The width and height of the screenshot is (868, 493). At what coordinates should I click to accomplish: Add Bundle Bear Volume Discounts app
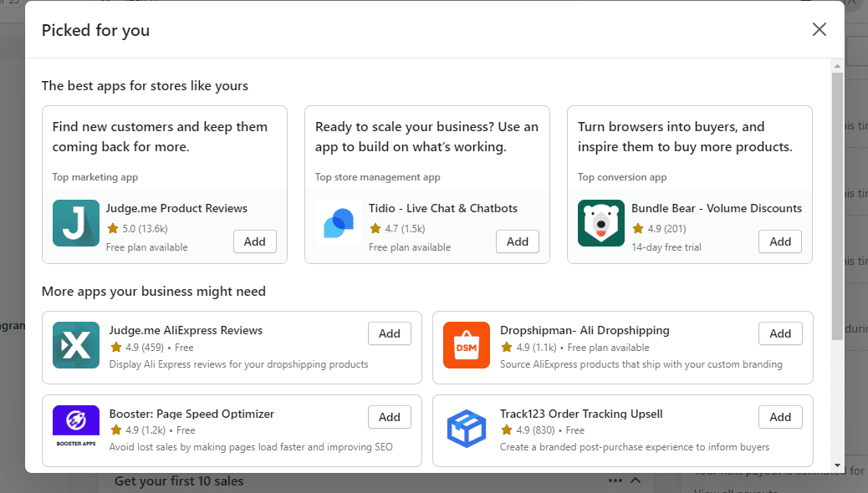(x=780, y=241)
